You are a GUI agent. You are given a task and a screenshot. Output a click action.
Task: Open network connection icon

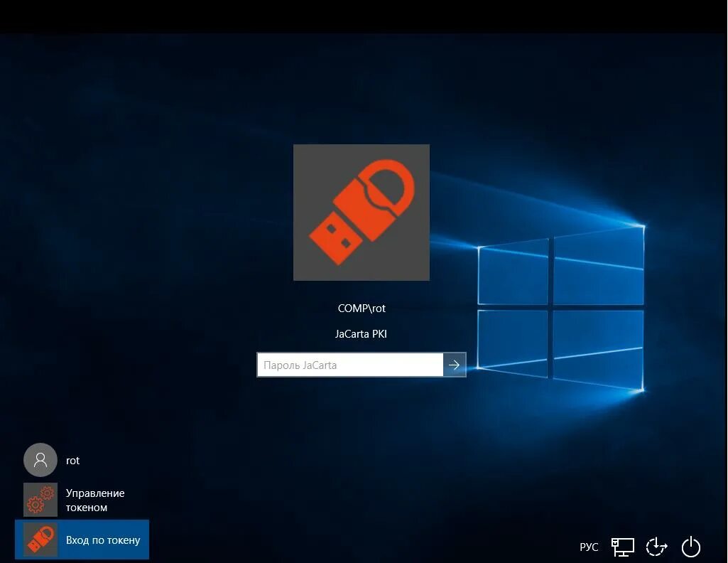(x=623, y=547)
